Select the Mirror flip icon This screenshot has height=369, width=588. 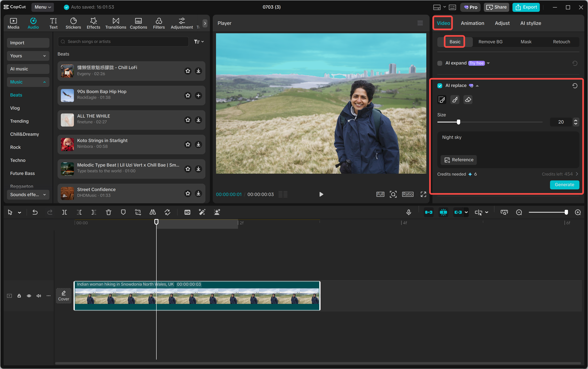tap(152, 212)
